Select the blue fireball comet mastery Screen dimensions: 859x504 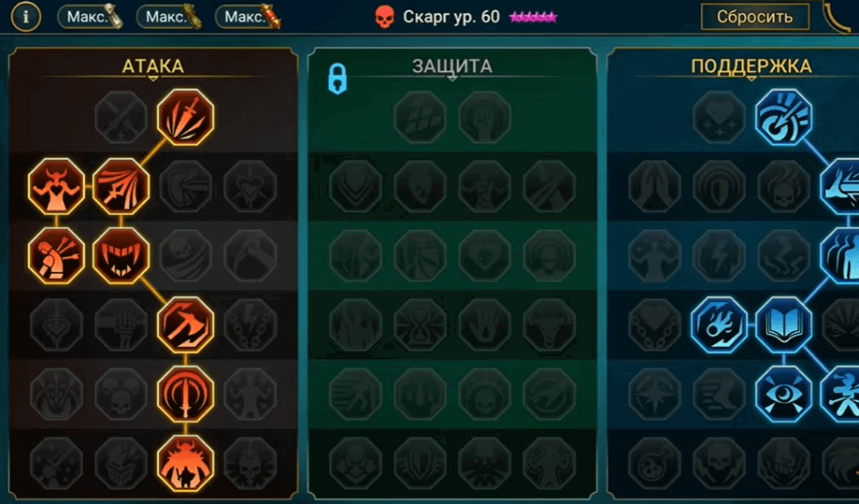coord(719,325)
